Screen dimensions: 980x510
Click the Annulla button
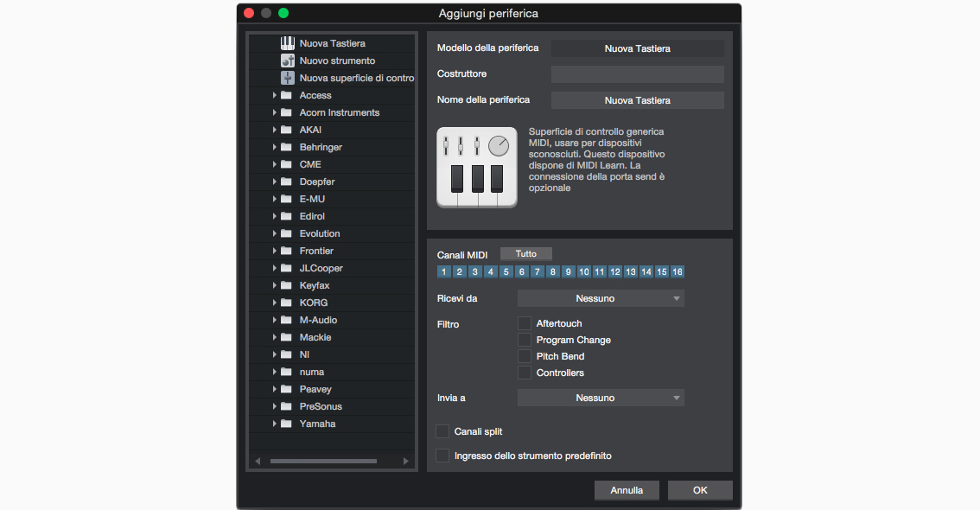point(627,490)
